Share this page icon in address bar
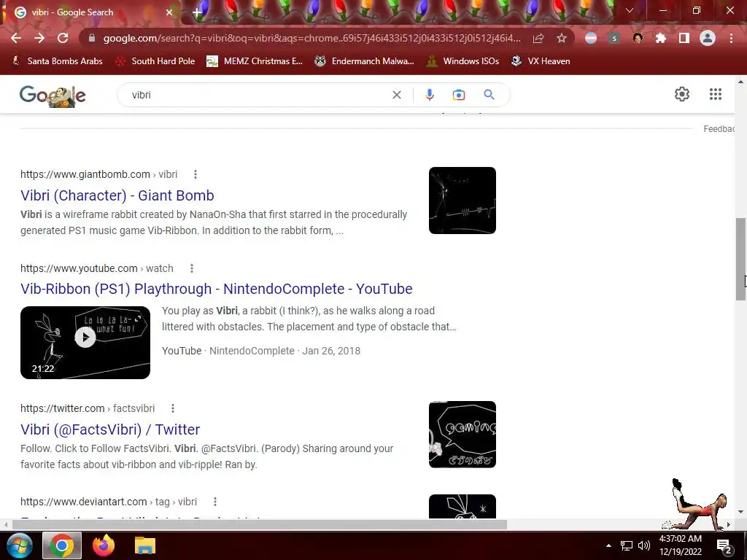The width and height of the screenshot is (747, 560). (x=538, y=38)
